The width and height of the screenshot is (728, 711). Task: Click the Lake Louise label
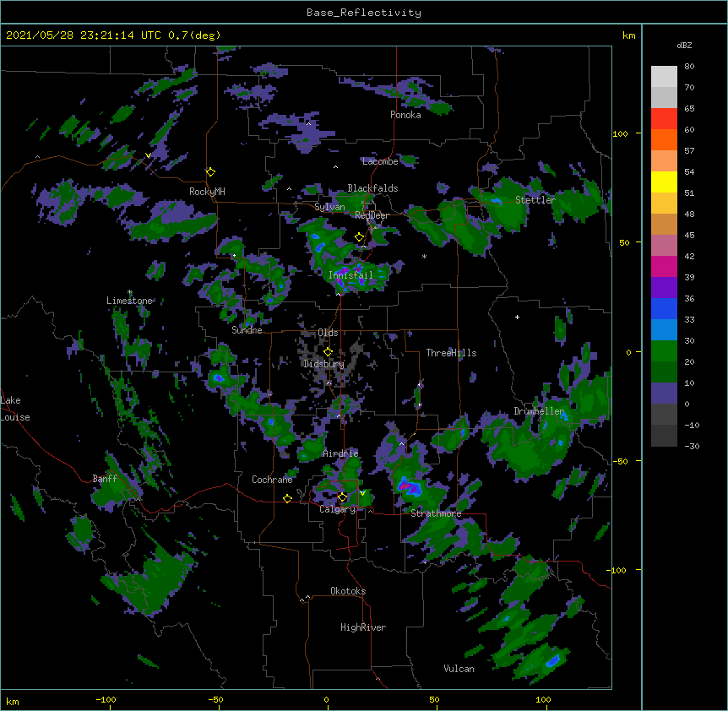[15, 409]
